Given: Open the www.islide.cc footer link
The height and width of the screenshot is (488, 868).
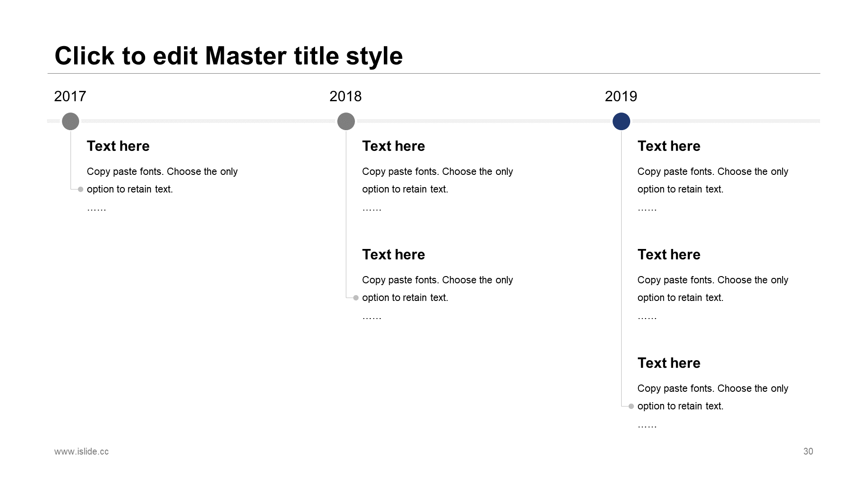Looking at the screenshot, I should pyautogui.click(x=81, y=451).
